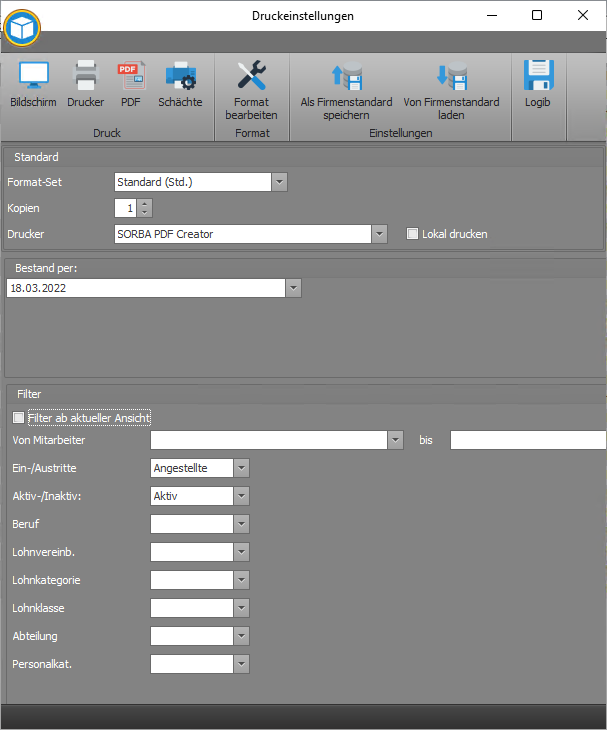Click Von Firmenstandard laden
Screen dimensions: 607x730
(x=451, y=78)
